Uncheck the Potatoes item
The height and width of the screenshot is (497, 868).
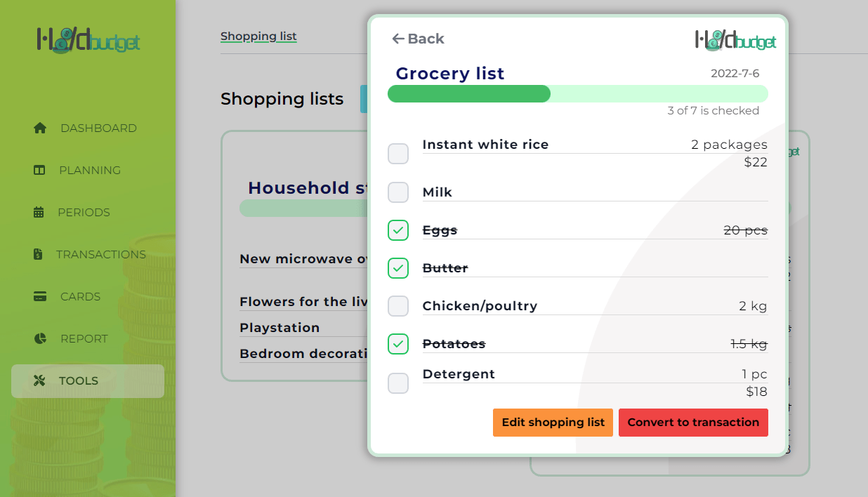pyautogui.click(x=398, y=344)
